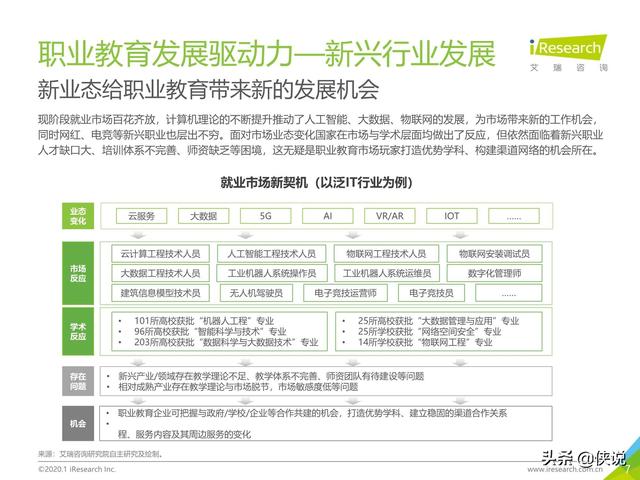Click 工业机器人系统运维员 box

[387, 273]
